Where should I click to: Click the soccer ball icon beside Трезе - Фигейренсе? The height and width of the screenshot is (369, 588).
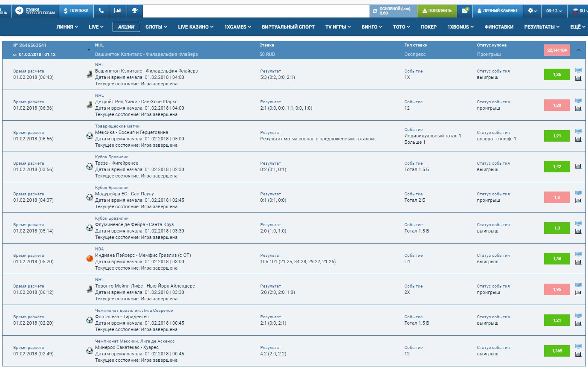90,166
